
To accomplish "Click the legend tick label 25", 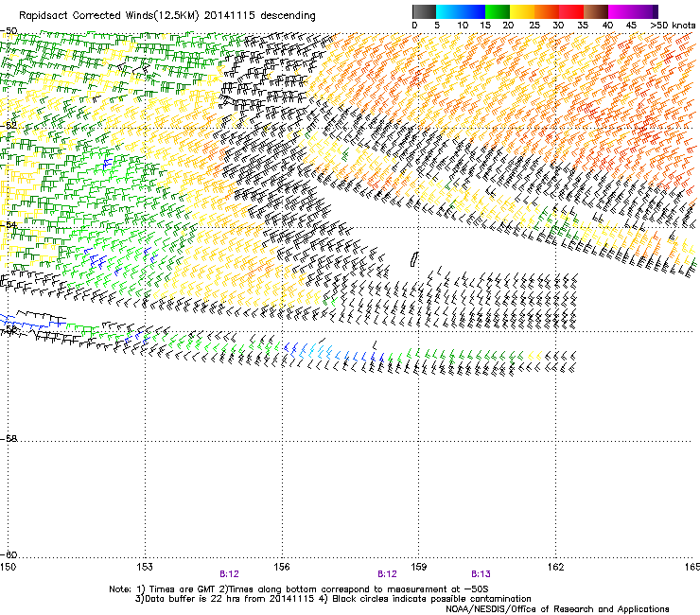I will [534, 26].
